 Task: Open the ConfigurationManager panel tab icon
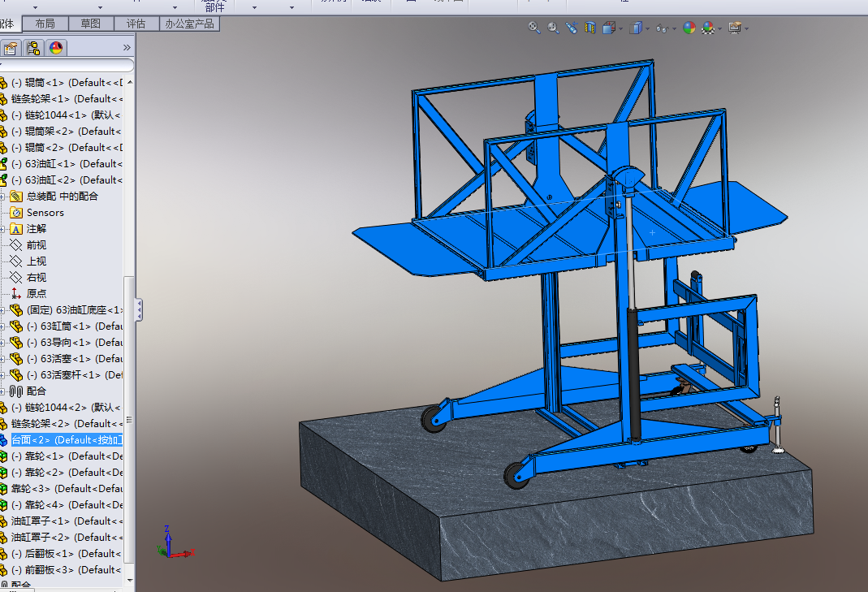(33, 48)
